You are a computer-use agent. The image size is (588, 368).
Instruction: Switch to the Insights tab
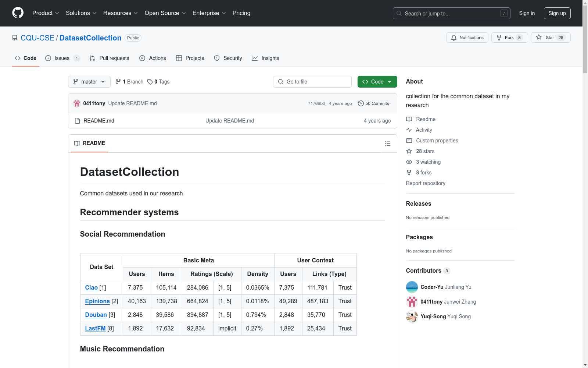[265, 58]
